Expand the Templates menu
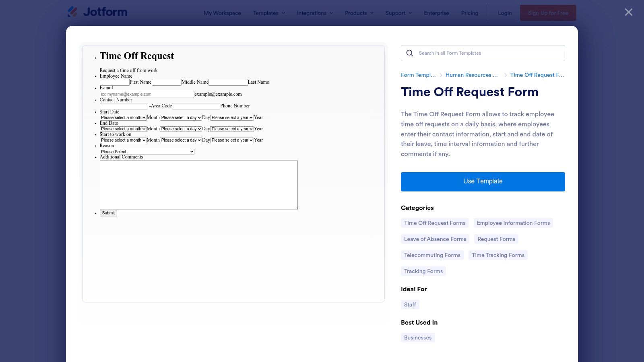This screenshot has height=362, width=644. point(269,13)
